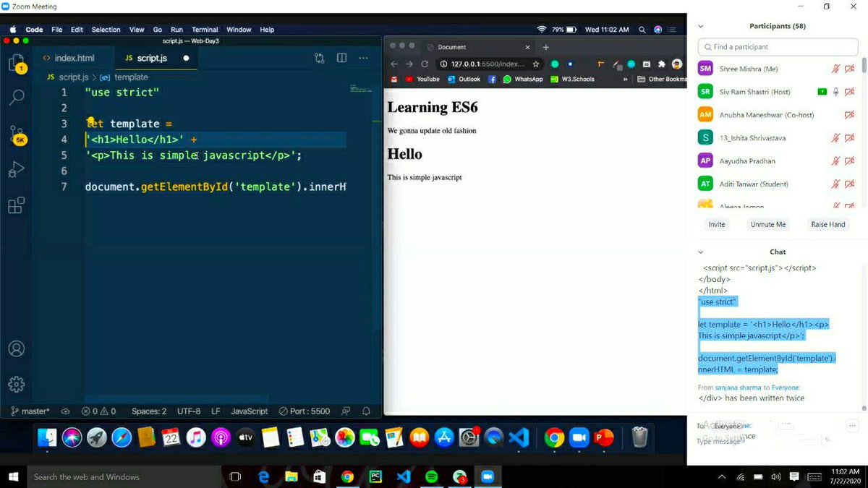Open the Windows volume slider from system tray
The width and height of the screenshot is (868, 488).
(x=775, y=476)
